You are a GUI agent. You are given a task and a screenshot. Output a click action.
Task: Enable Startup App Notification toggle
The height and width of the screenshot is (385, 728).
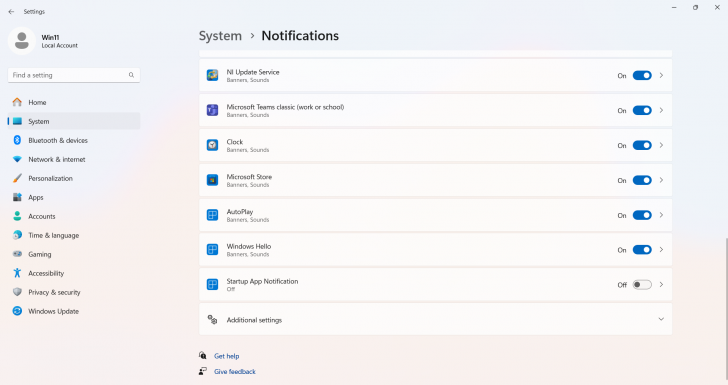[x=642, y=285]
